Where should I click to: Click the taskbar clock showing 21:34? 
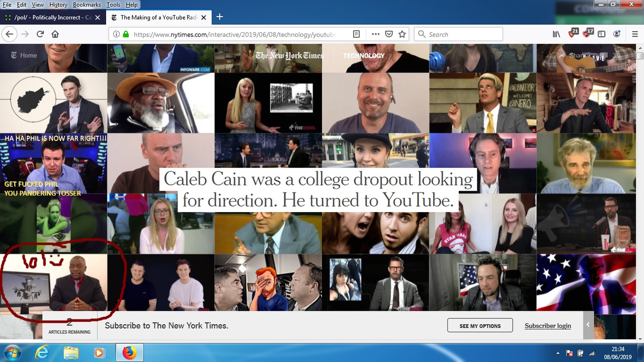tap(617, 353)
